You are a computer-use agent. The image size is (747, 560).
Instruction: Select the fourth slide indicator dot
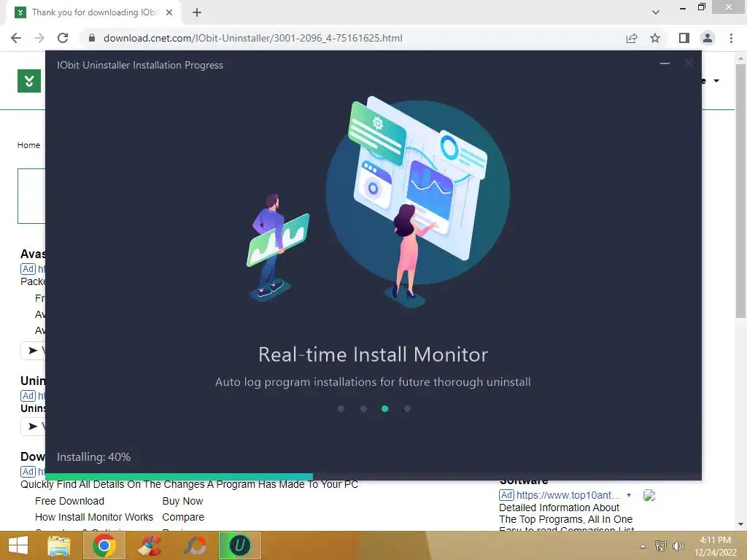407,408
